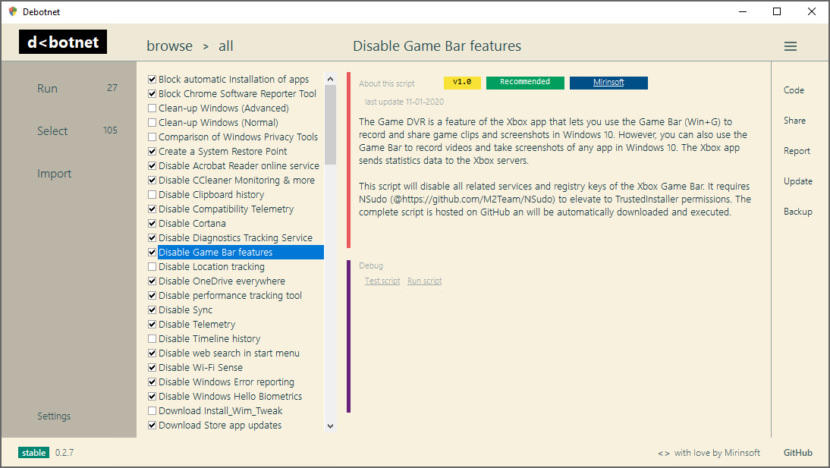
Task: Open the Select menu in sidebar
Action: 52,131
